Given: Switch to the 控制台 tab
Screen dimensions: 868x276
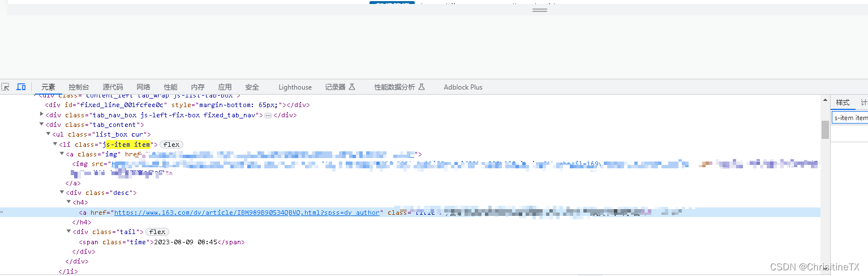Looking at the screenshot, I should click(x=79, y=87).
